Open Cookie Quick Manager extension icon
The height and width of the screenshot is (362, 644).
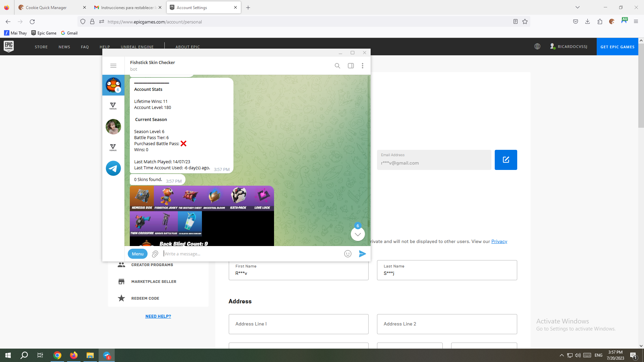[x=612, y=22]
